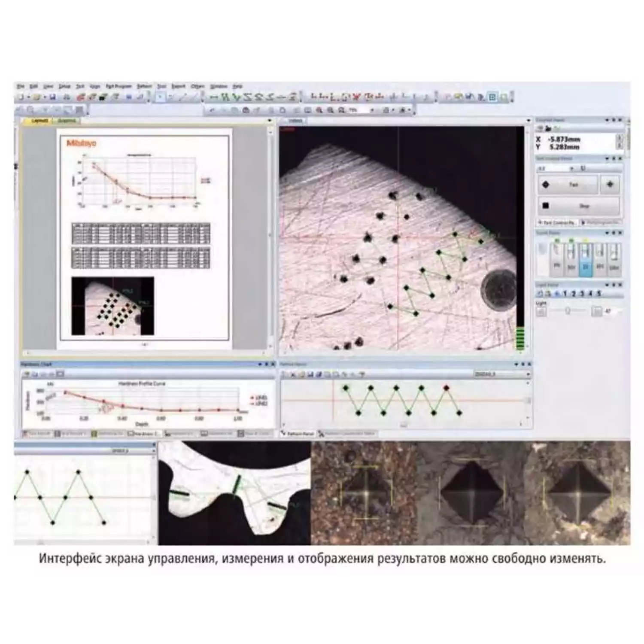
Task: Click the binoculars icon in the video toolbar
Action: (246, 110)
